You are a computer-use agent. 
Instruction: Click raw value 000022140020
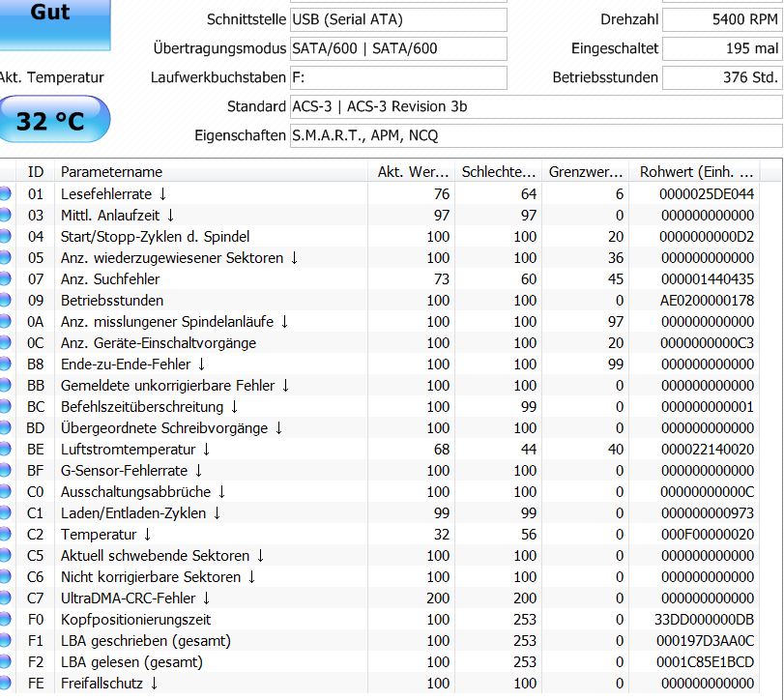tap(708, 450)
